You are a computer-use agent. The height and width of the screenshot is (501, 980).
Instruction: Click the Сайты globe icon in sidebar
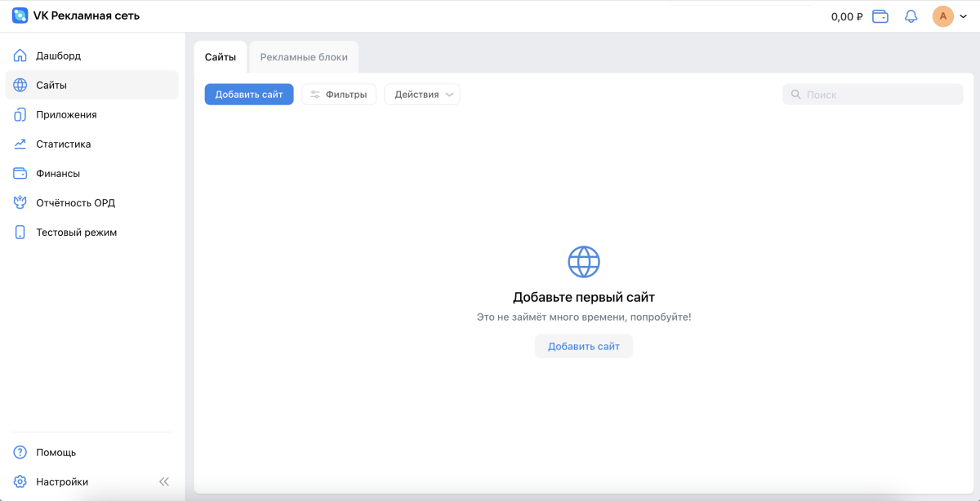point(20,86)
